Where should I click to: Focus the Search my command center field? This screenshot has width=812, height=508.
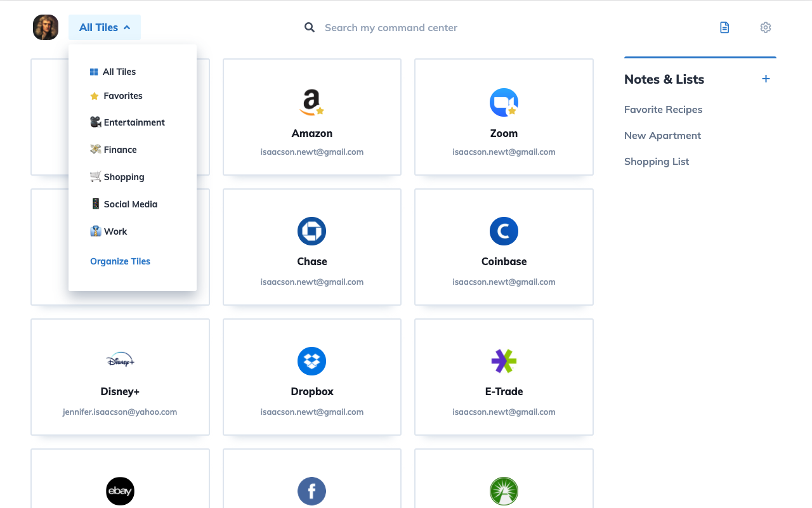click(x=391, y=27)
